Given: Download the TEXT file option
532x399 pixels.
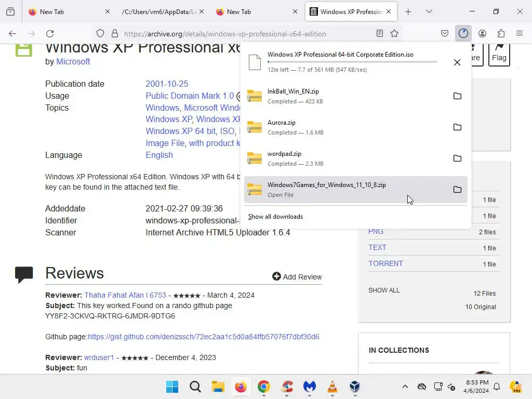Looking at the screenshot, I should pos(377,247).
